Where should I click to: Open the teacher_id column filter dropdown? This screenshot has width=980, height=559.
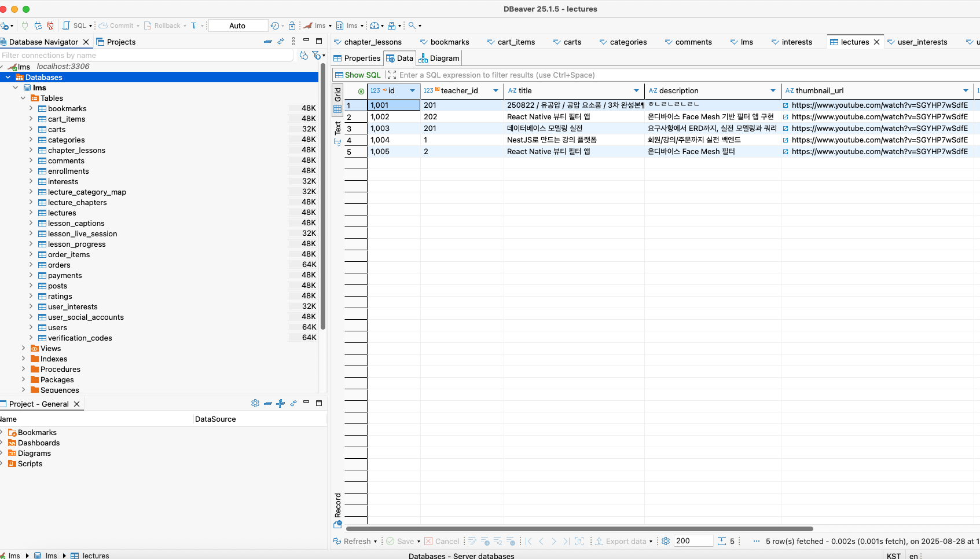[495, 90]
